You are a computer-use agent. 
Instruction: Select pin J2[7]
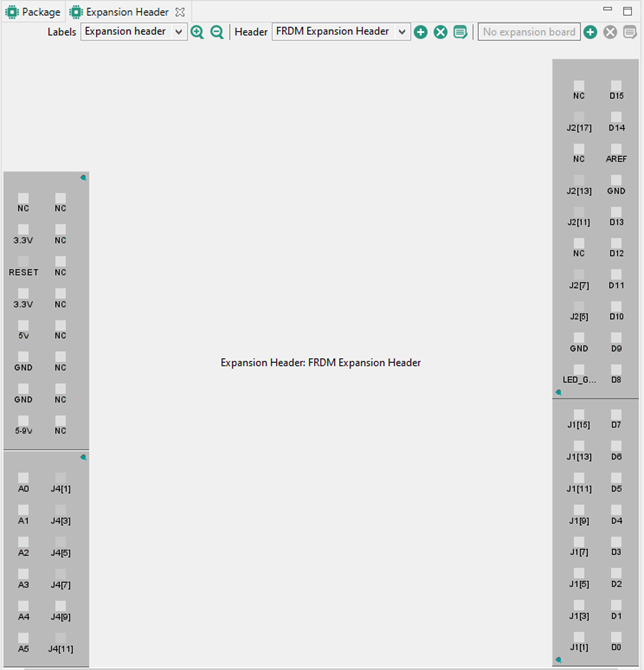point(579,275)
